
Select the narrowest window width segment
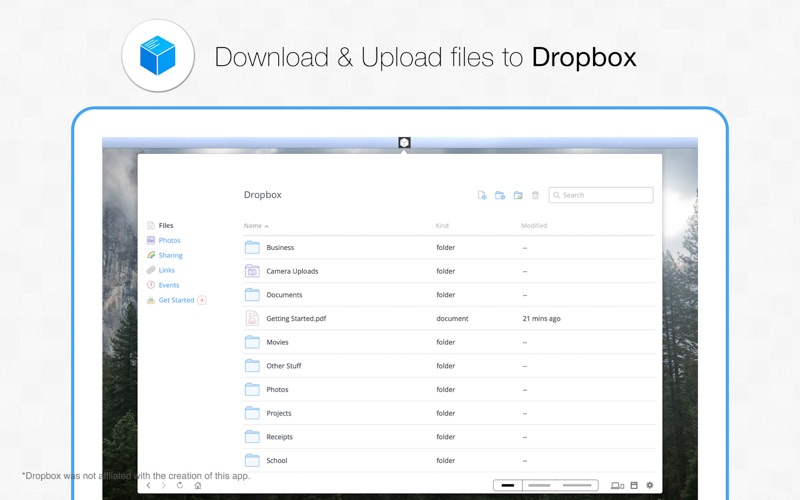click(508, 485)
